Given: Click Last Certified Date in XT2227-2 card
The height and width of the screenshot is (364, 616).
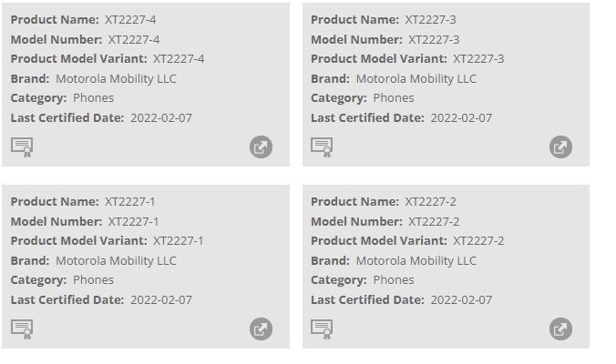Looking at the screenshot, I should (401, 300).
